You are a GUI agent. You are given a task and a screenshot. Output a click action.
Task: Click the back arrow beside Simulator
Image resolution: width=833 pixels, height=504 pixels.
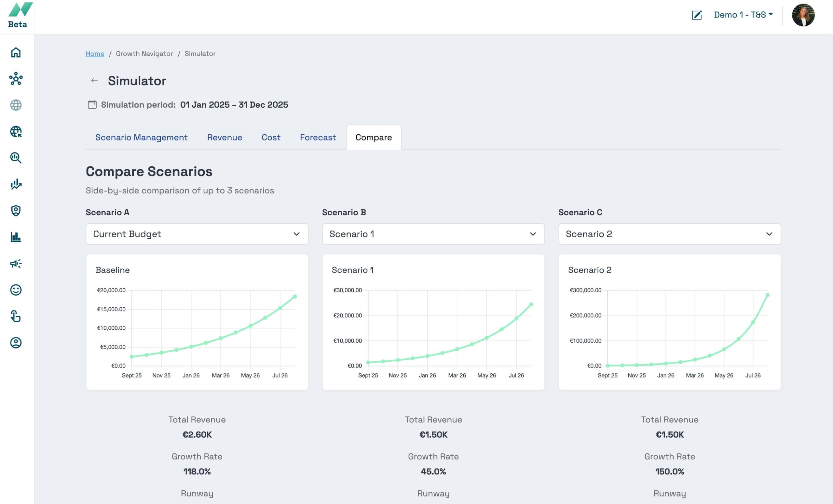click(94, 80)
